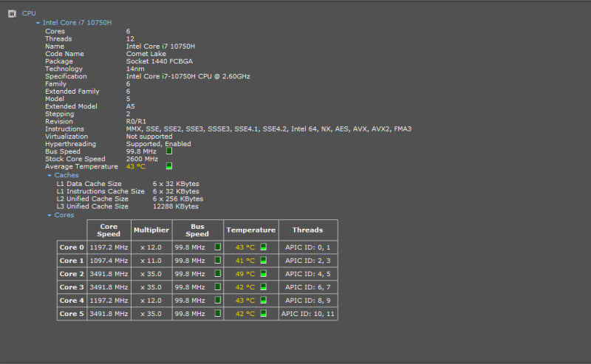Click the Intel Core i7 10750H heading
This screenshot has height=364, width=591.
77,23
